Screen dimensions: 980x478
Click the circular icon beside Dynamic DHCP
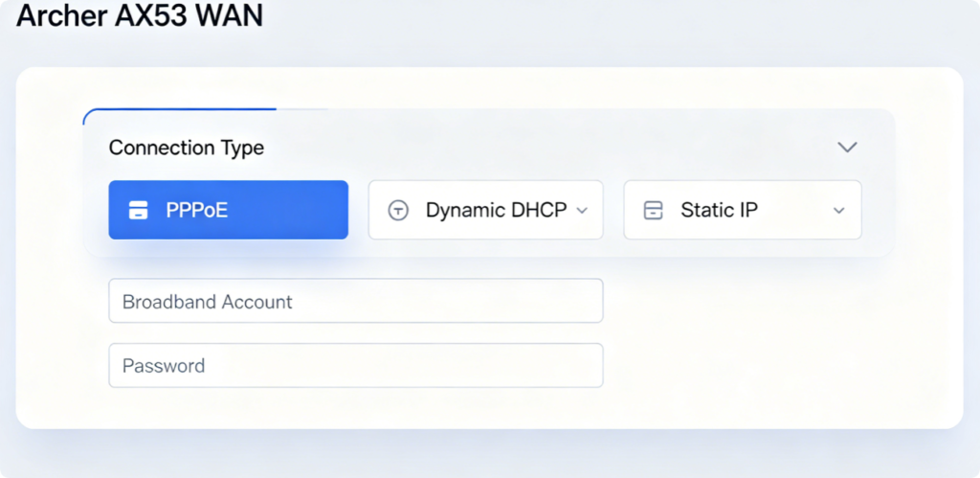click(398, 210)
